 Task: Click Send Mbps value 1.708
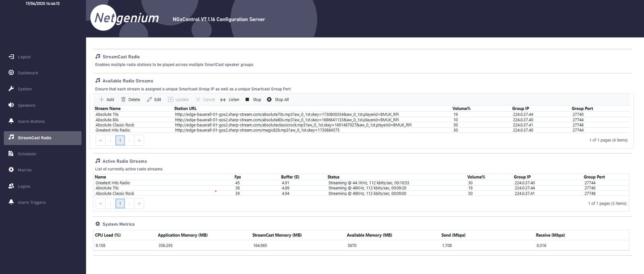point(447,245)
